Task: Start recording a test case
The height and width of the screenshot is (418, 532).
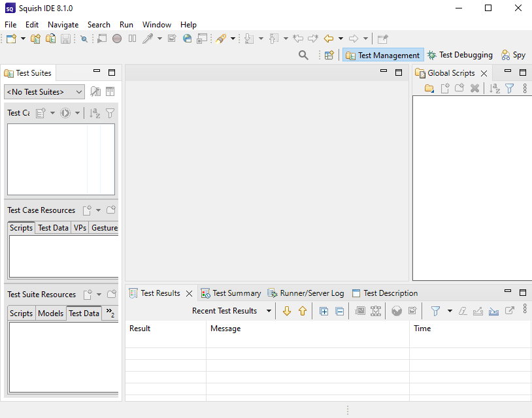Action: click(x=118, y=39)
